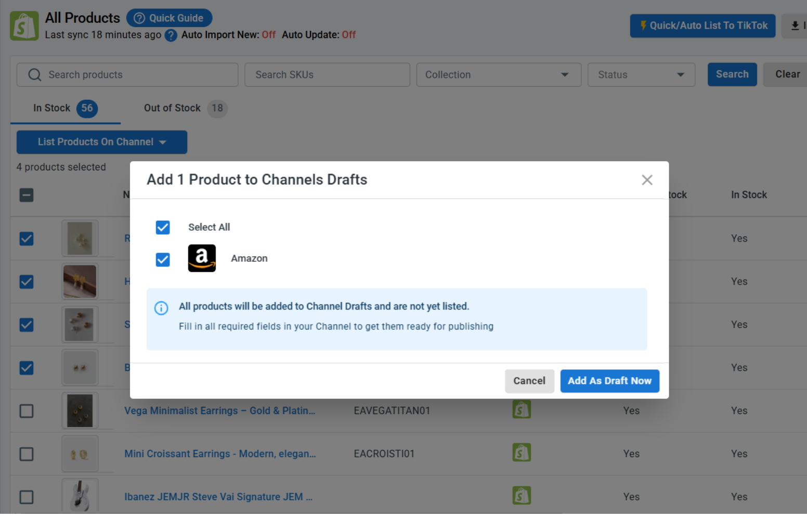
Task: Open Ibanez JEMJR Steve Vai Signature link
Action: coord(218,497)
